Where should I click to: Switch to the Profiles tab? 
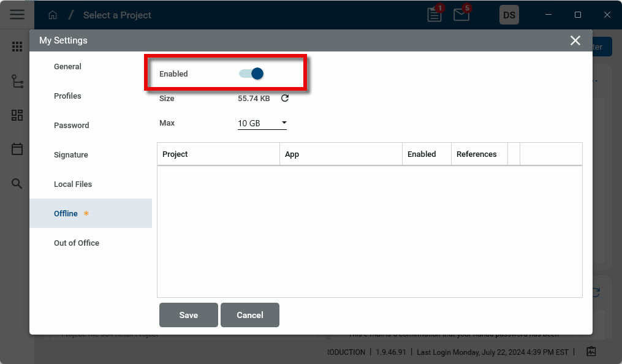click(67, 96)
